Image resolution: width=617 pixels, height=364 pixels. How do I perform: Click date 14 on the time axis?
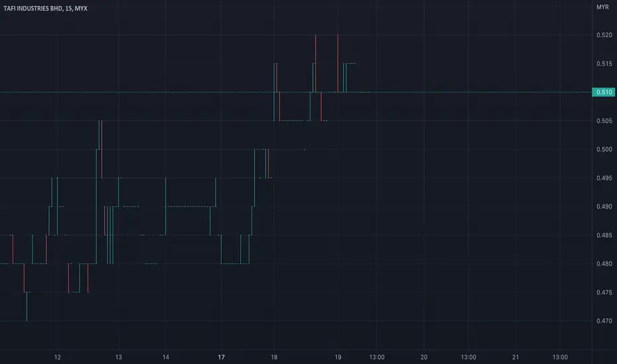point(166,357)
